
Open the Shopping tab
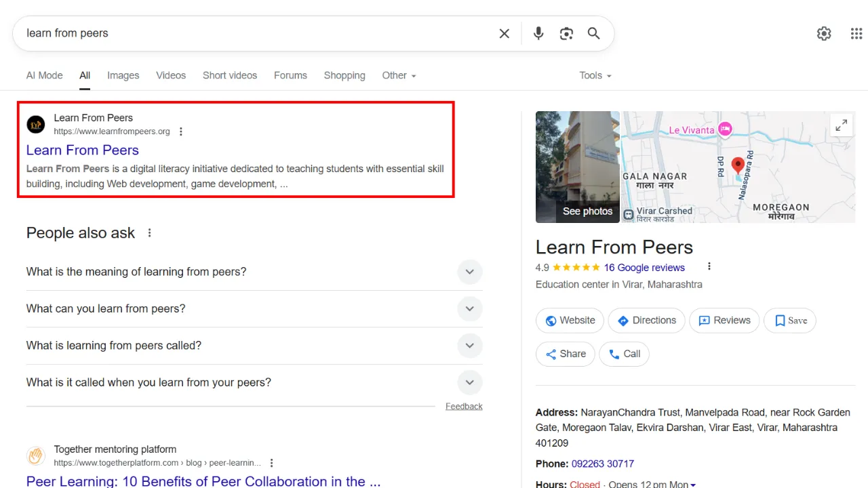[344, 75]
